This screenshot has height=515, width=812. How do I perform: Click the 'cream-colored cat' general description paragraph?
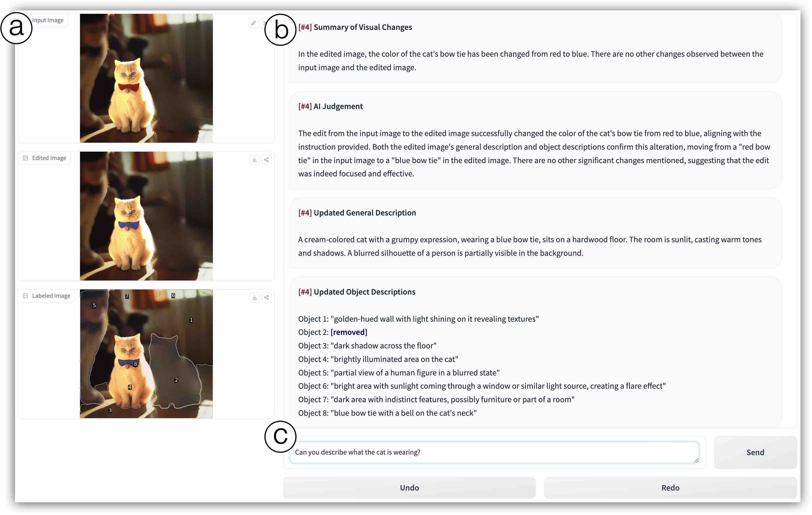click(530, 246)
